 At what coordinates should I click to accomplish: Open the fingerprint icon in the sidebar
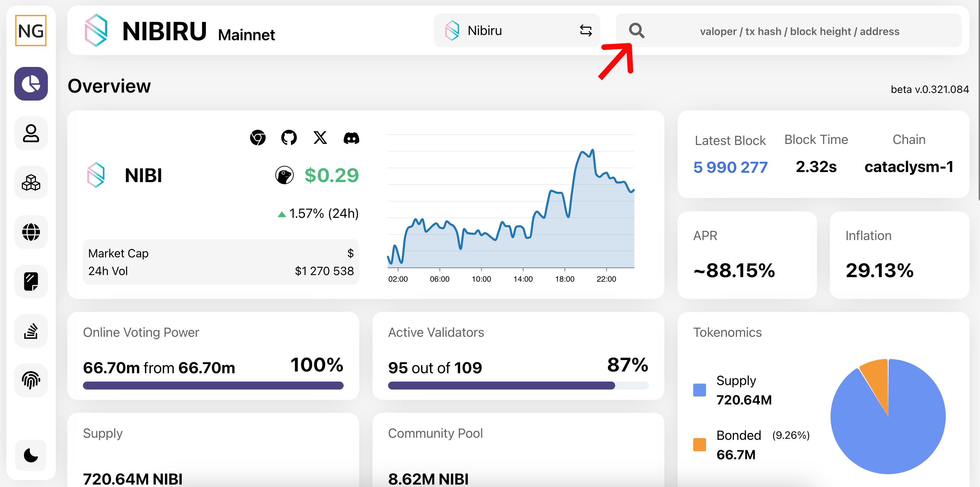click(31, 381)
